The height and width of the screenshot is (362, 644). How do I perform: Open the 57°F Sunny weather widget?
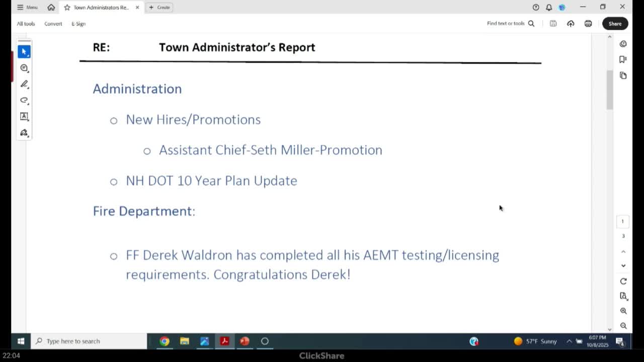535,341
